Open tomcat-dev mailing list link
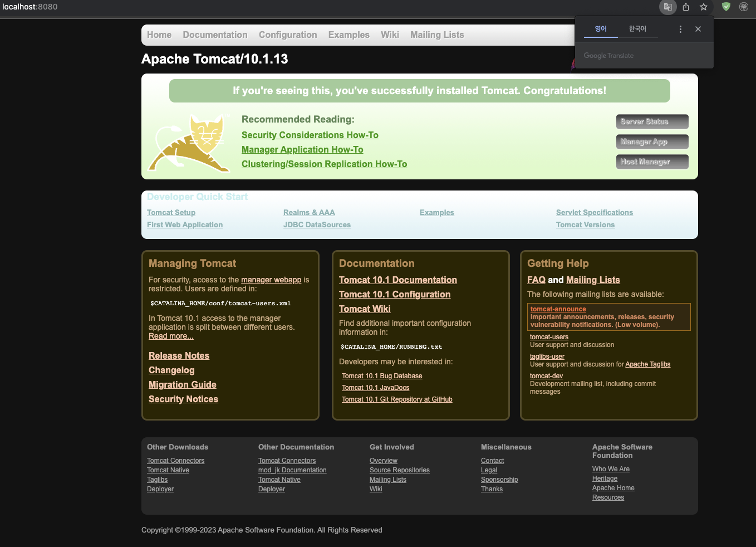Viewport: 756px width, 547px height. (546, 376)
